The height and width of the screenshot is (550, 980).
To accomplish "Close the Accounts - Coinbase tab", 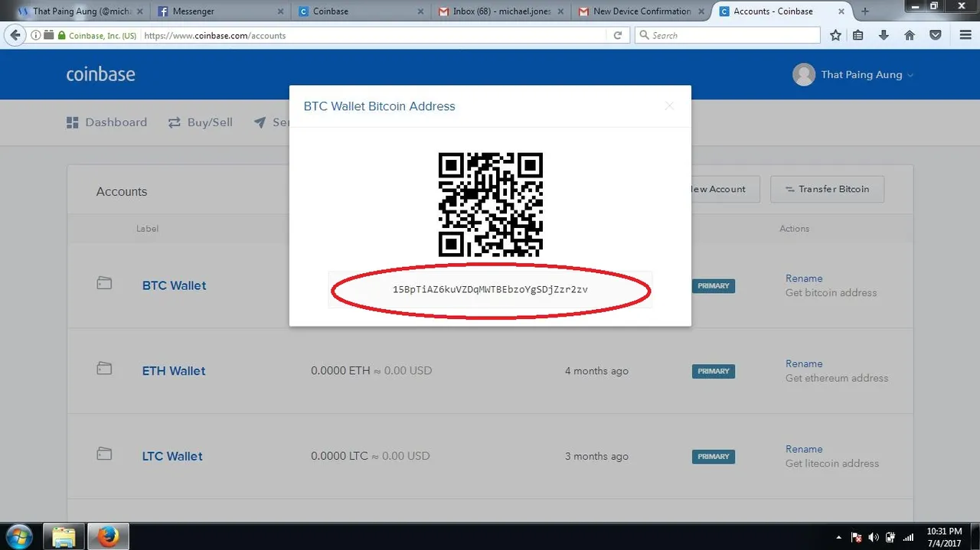I will (x=841, y=11).
